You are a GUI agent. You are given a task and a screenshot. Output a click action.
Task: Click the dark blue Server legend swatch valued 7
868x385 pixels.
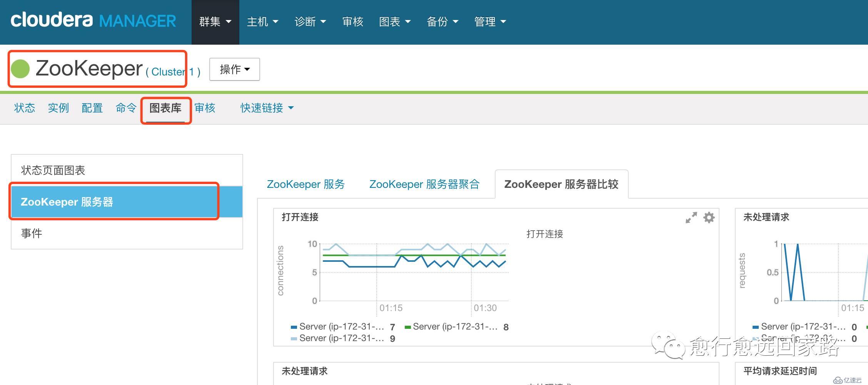click(x=294, y=327)
